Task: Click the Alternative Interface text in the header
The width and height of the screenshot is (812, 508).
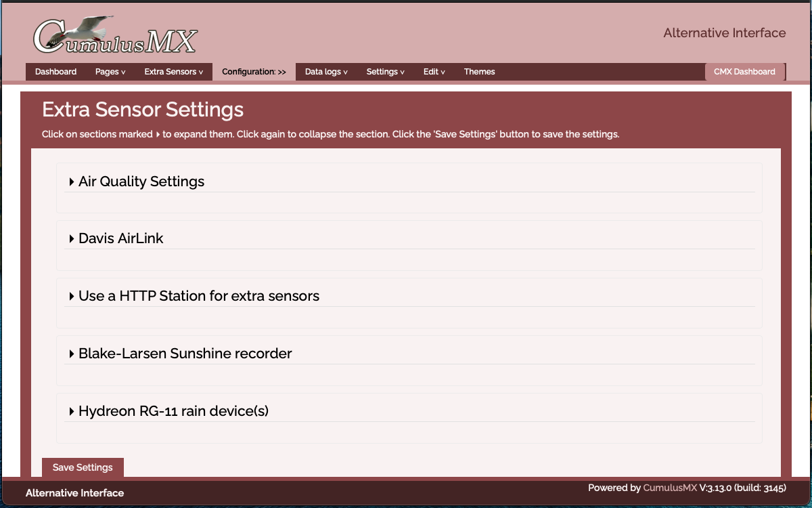Action: [724, 33]
